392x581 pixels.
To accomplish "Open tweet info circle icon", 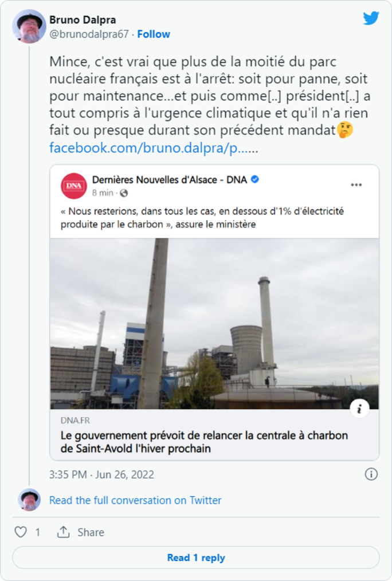I will 371,474.
